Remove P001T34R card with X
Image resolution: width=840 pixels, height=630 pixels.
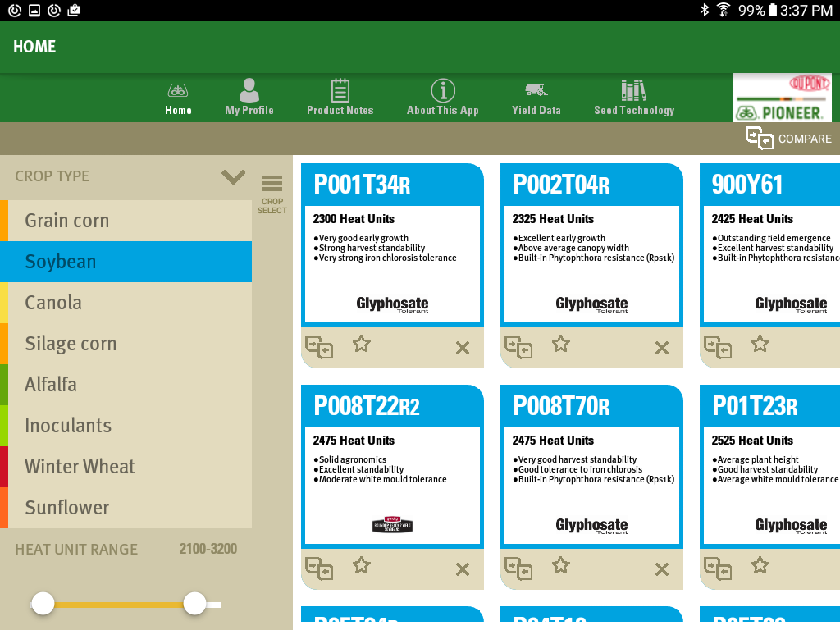[463, 348]
